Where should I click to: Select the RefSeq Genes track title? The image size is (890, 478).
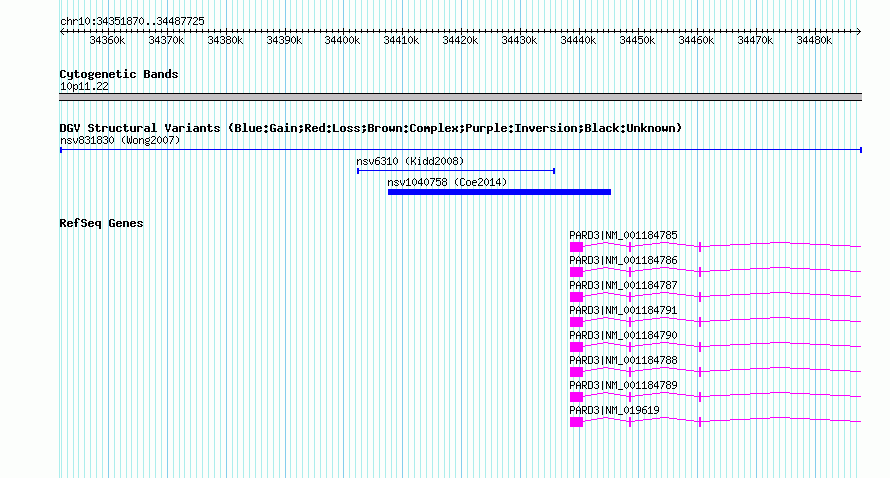(101, 223)
